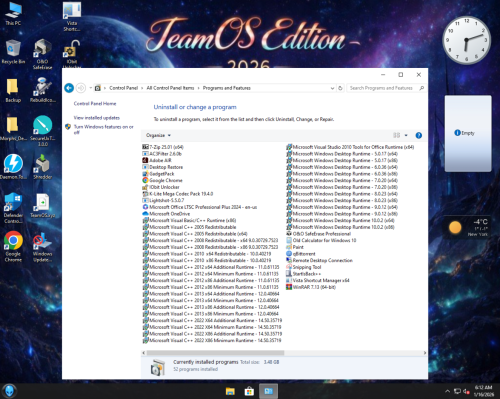Image resolution: width=500 pixels, height=399 pixels.
Task: Open the Backup folder on desktop
Action: (x=13, y=90)
